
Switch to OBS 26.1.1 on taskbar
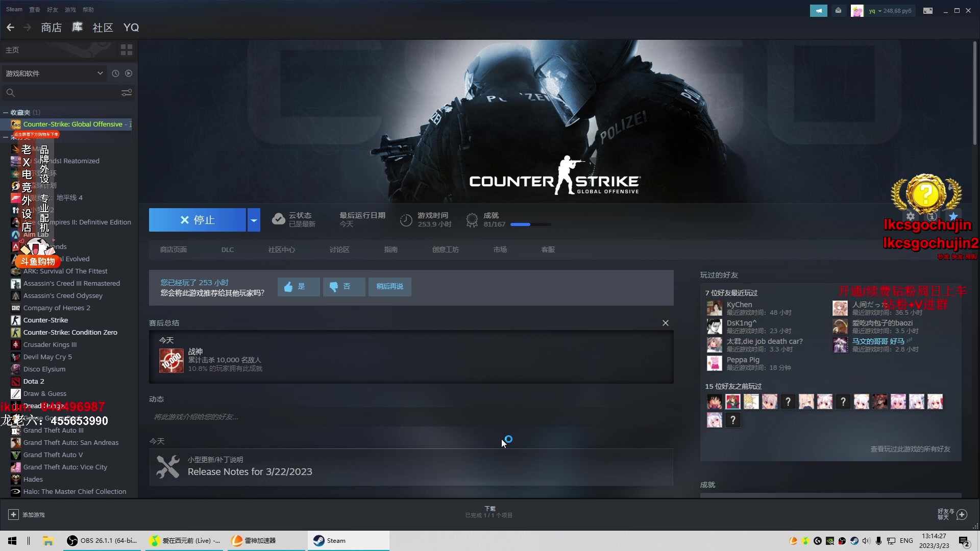pyautogui.click(x=103, y=541)
